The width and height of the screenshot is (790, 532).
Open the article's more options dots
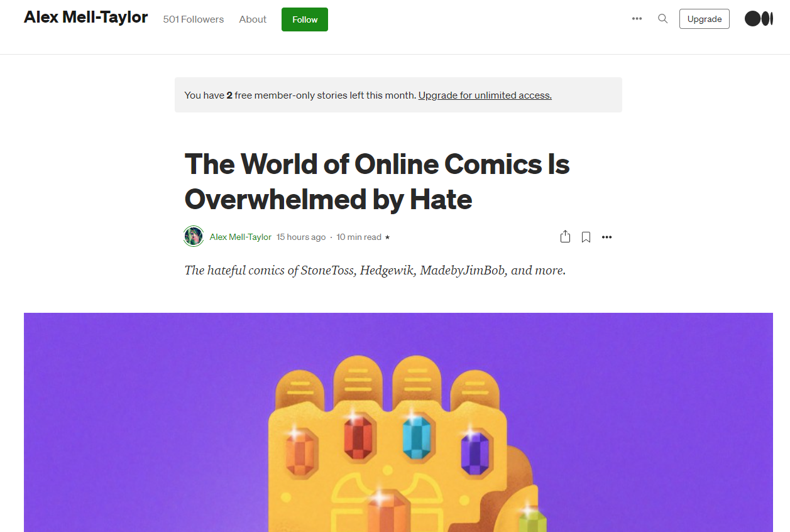tap(606, 237)
